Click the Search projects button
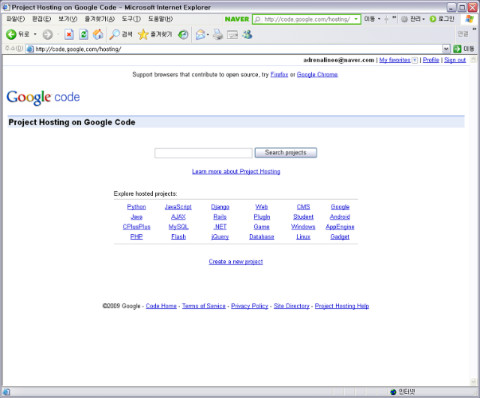Screen dimensions: 480x398 286,153
